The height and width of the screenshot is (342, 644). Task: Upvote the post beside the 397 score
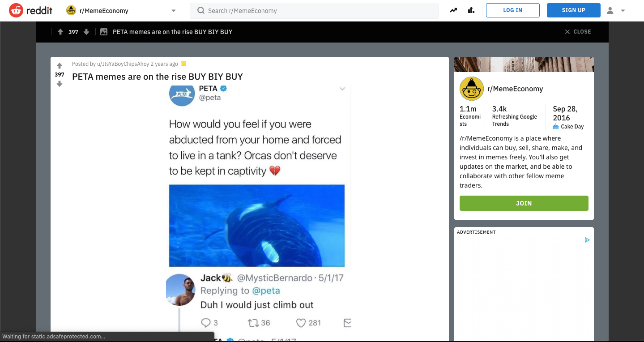pyautogui.click(x=60, y=66)
